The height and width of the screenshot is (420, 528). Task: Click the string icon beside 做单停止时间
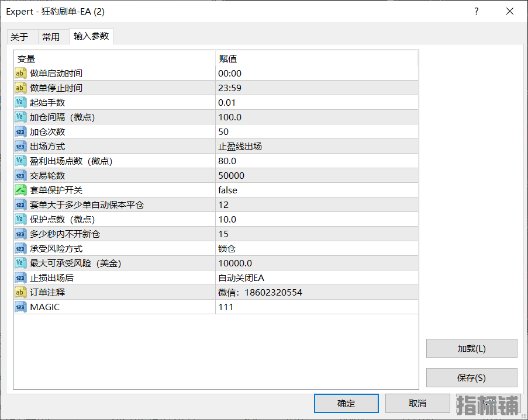point(20,88)
